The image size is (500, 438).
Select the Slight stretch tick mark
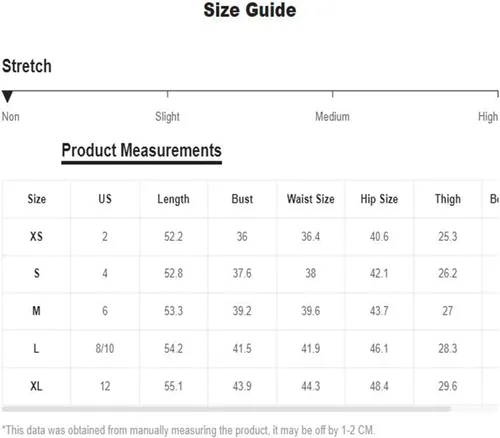[x=167, y=94]
